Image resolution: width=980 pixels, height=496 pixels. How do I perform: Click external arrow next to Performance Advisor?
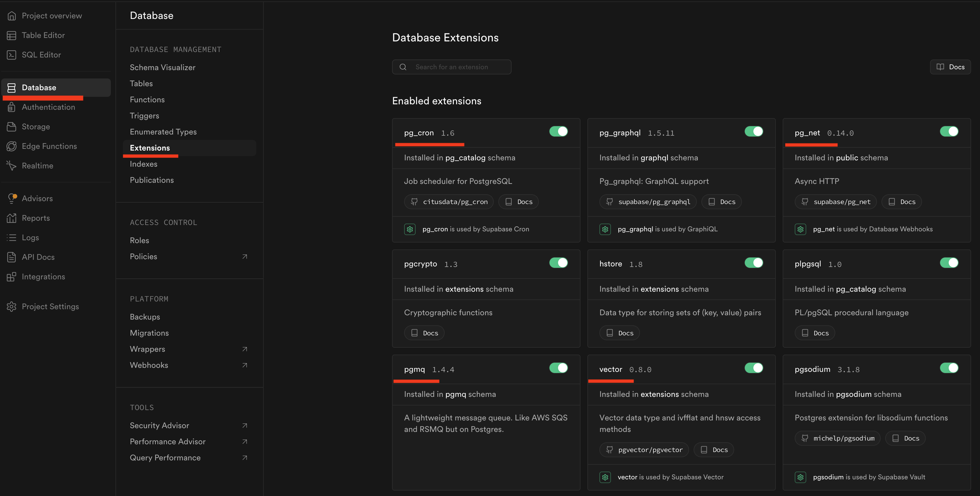pyautogui.click(x=245, y=442)
